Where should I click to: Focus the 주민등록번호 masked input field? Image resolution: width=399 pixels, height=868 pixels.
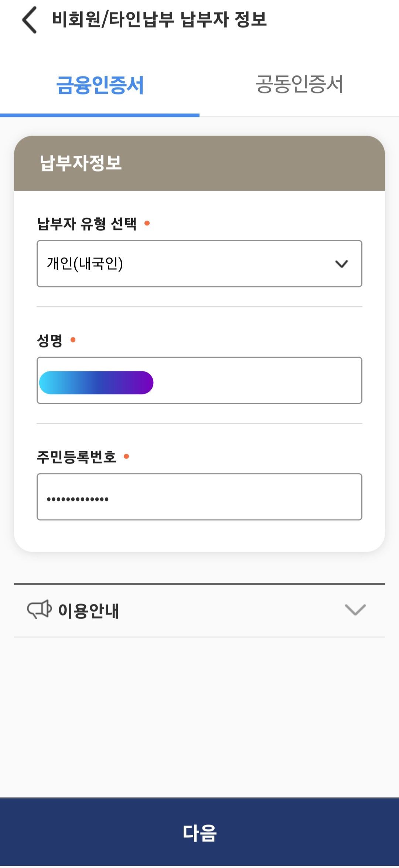pyautogui.click(x=199, y=497)
